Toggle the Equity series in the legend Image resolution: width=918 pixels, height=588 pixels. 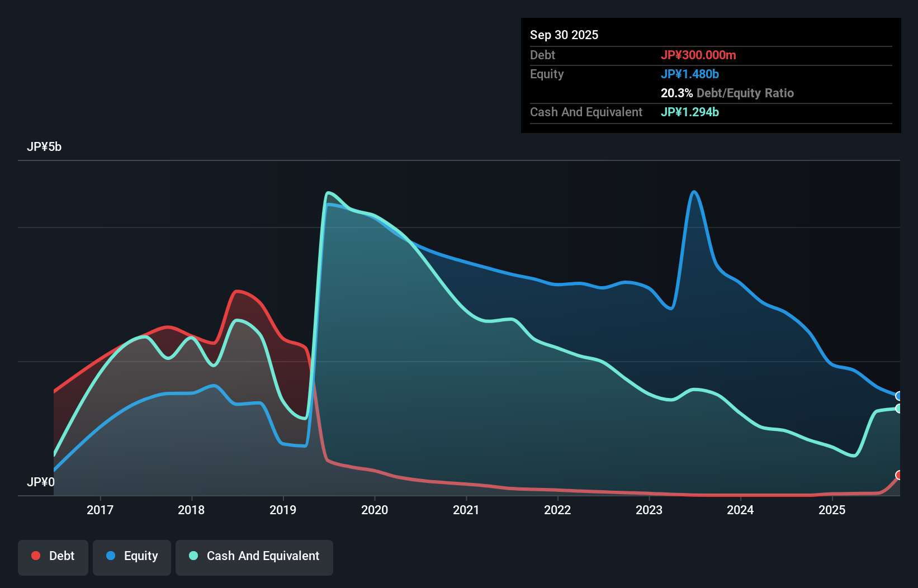131,556
